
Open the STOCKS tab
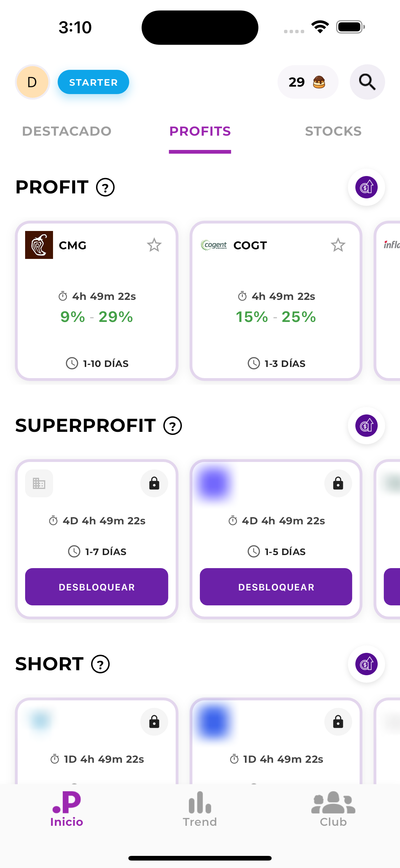click(333, 131)
